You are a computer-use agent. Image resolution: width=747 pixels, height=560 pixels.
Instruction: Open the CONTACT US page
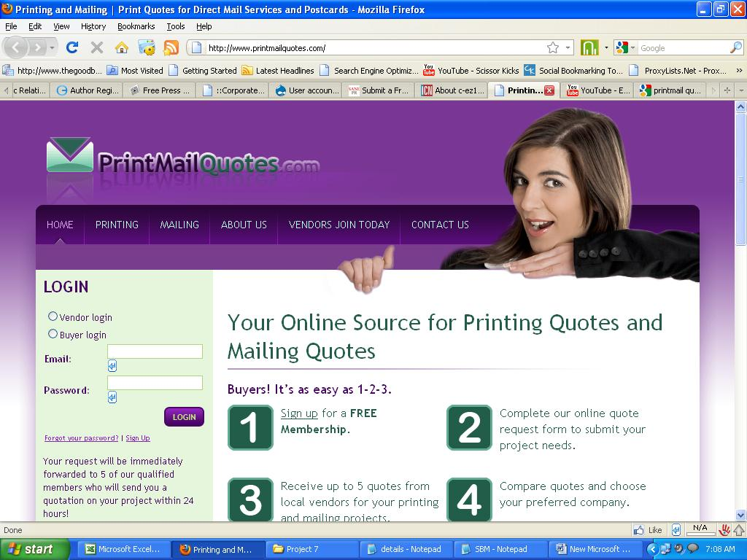440,225
